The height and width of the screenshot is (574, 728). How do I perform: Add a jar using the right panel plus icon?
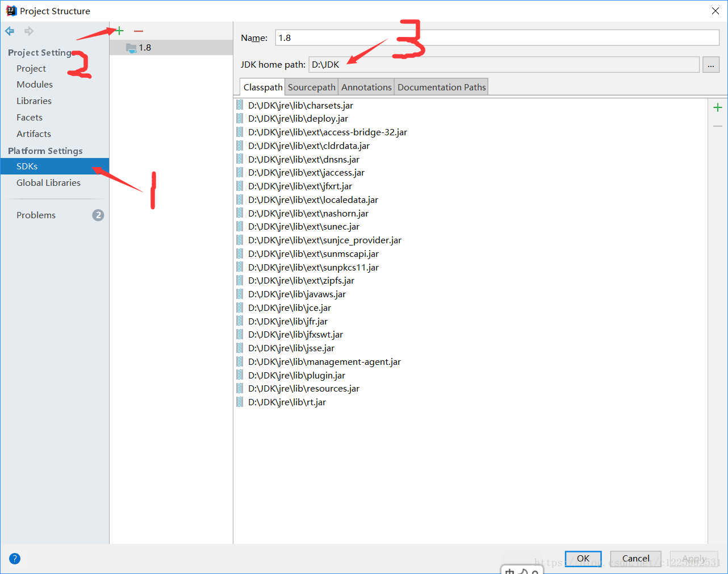pyautogui.click(x=718, y=107)
